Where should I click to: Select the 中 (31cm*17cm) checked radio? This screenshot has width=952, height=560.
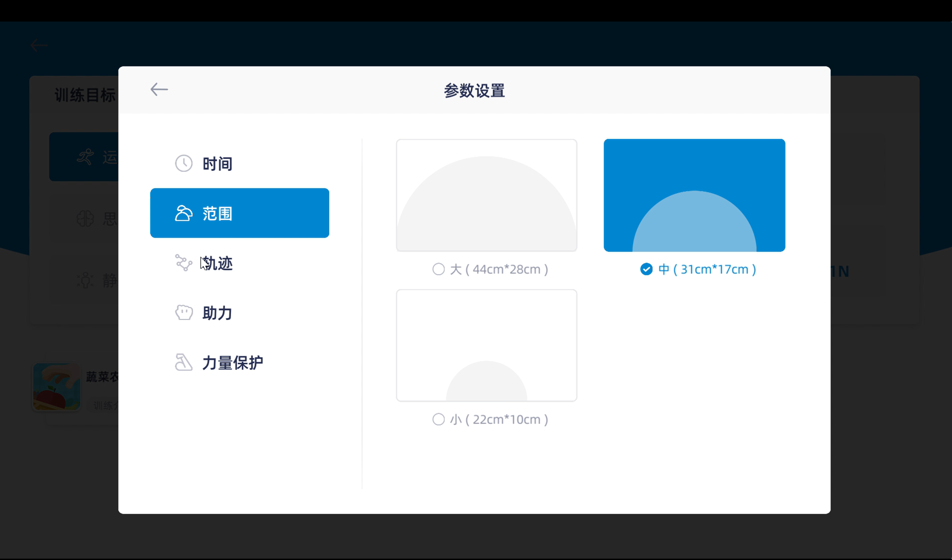point(646,269)
